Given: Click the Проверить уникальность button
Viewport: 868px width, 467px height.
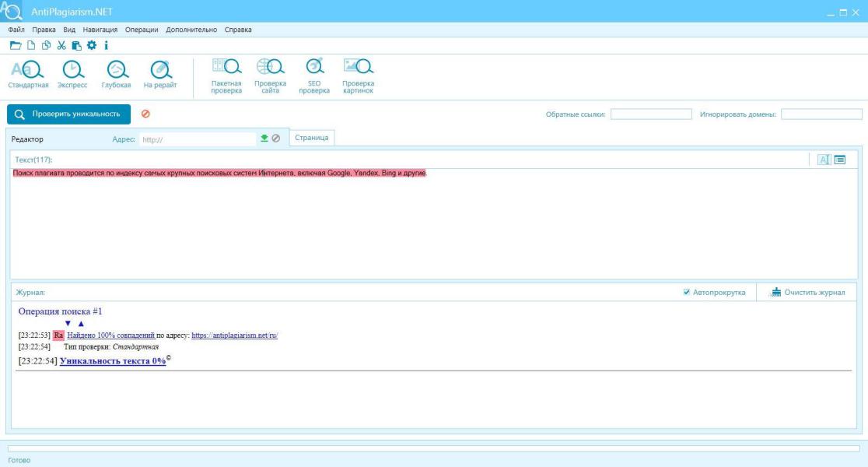Looking at the screenshot, I should click(x=68, y=114).
